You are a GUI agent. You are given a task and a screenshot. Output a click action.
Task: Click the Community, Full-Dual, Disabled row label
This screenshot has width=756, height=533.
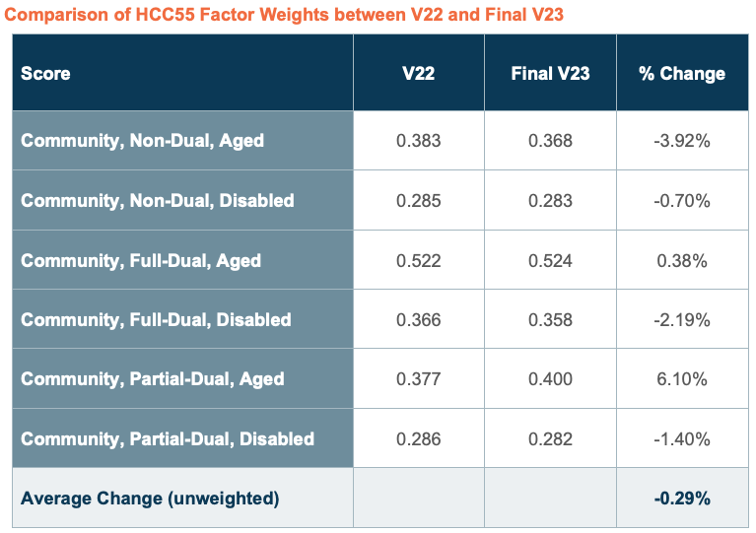point(156,320)
